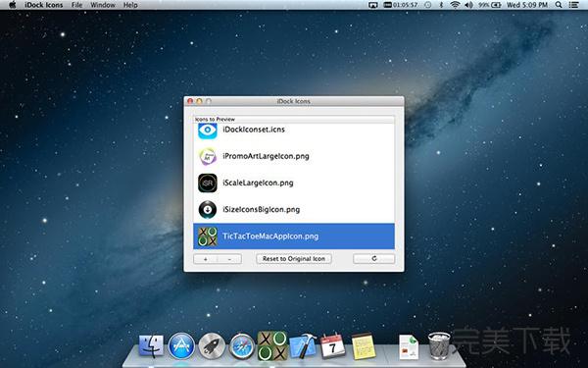This screenshot has height=368, width=588.
Task: Open the File menu
Action: (x=76, y=5)
